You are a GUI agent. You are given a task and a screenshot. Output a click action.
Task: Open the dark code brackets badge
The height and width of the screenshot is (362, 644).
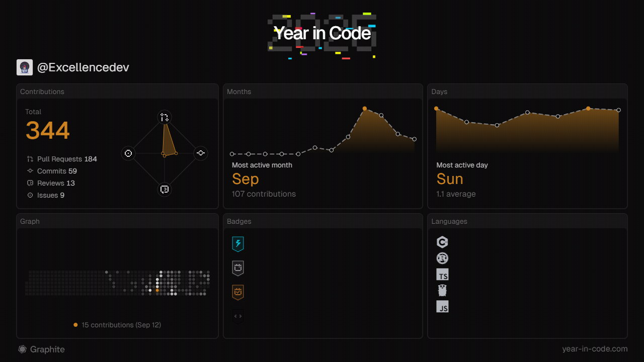point(238,316)
